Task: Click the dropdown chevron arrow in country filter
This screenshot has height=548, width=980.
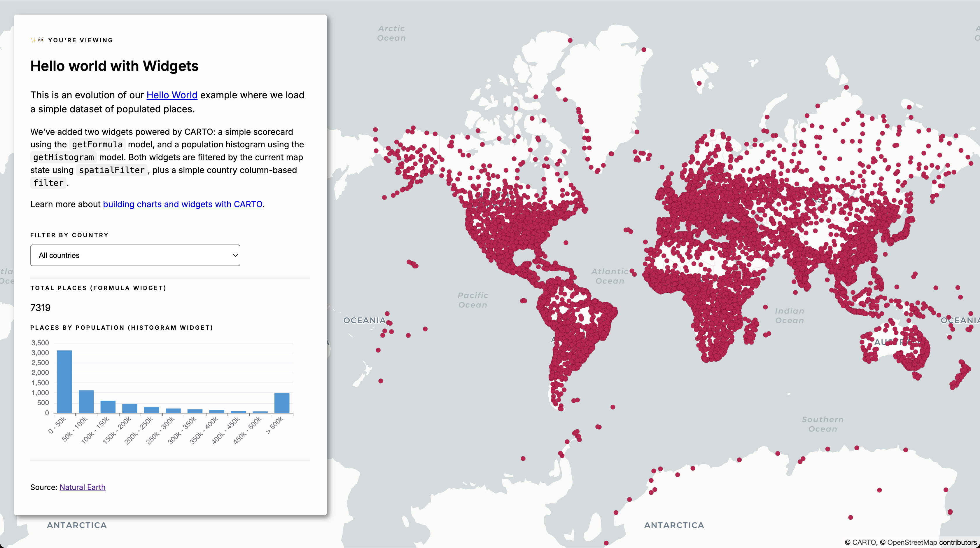Action: click(235, 255)
